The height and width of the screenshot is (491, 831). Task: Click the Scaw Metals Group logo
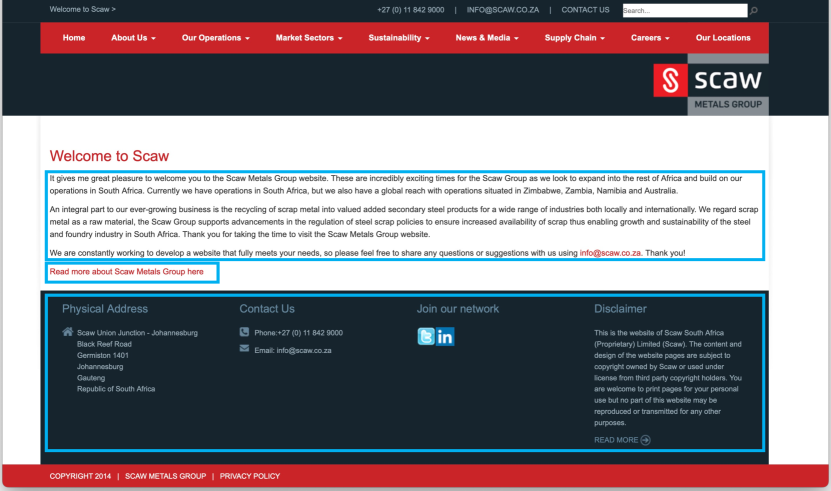pos(711,84)
